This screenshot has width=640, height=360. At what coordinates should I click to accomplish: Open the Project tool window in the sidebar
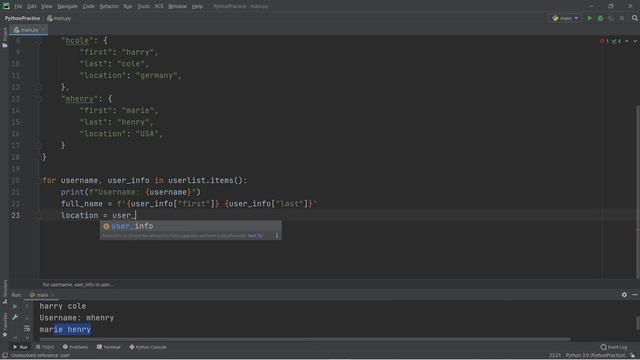pyautogui.click(x=4, y=38)
